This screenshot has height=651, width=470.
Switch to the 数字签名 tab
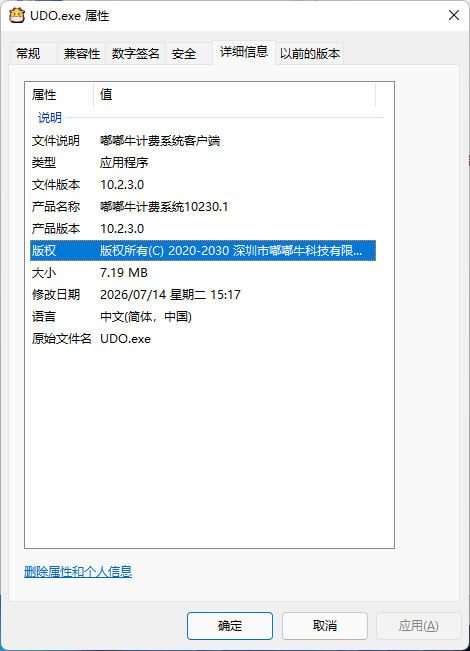pos(135,54)
